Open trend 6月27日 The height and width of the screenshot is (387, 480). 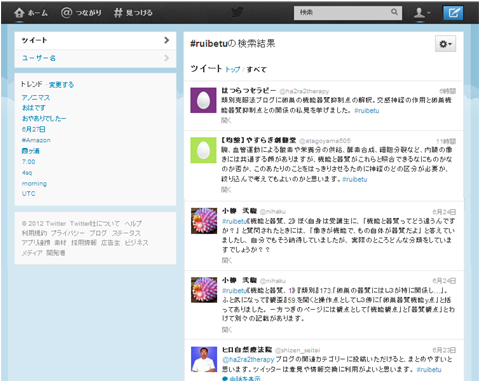click(x=34, y=129)
